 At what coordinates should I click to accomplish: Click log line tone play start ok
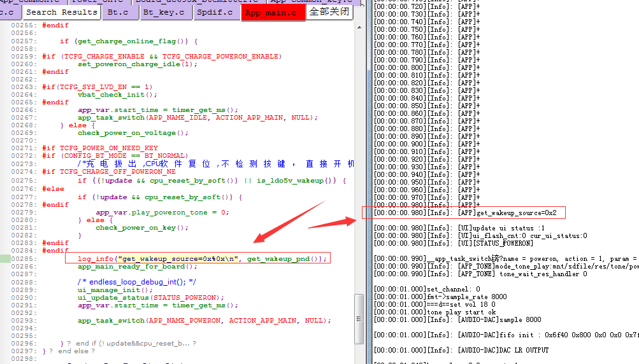coord(435,312)
